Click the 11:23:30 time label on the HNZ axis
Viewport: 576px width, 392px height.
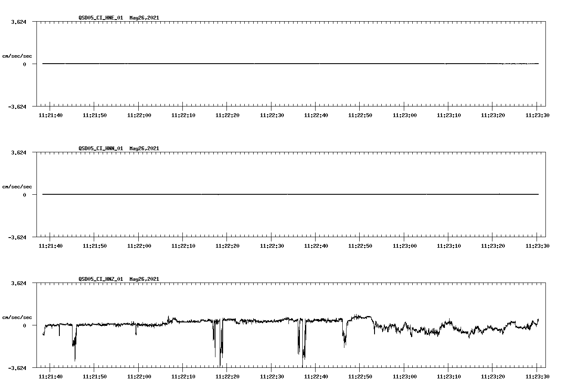(x=537, y=376)
